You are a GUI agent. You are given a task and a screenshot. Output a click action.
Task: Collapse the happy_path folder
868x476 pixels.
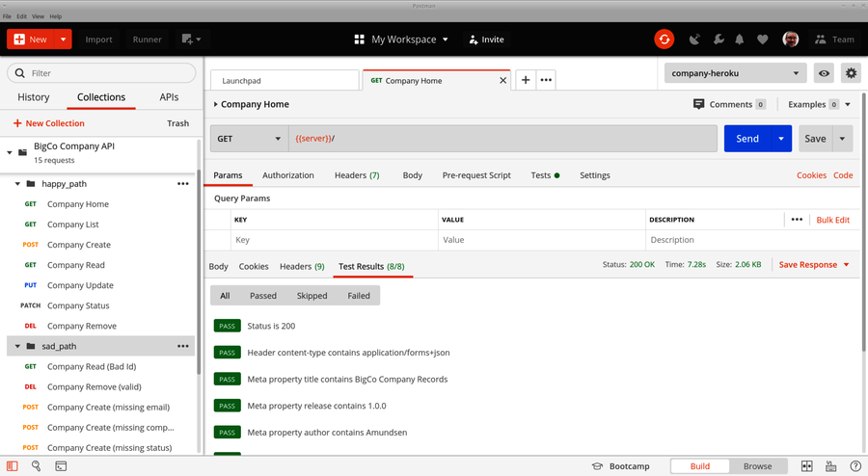(17, 183)
